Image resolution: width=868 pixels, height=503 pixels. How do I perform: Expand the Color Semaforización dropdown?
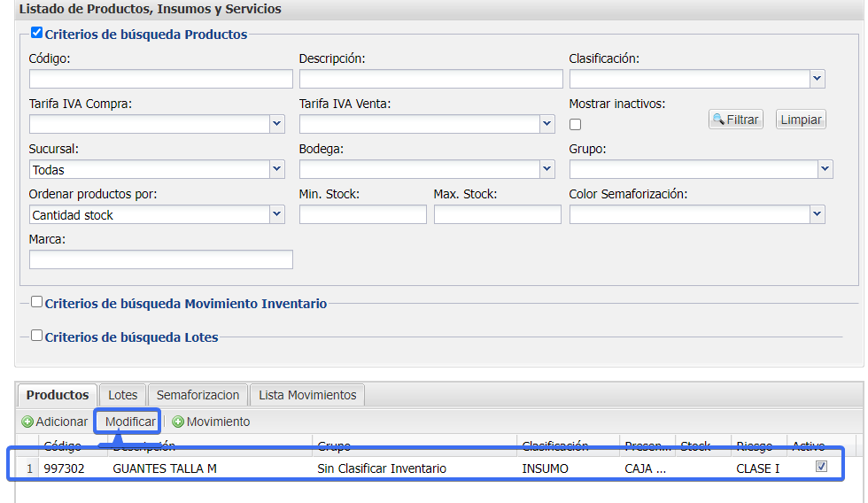817,214
